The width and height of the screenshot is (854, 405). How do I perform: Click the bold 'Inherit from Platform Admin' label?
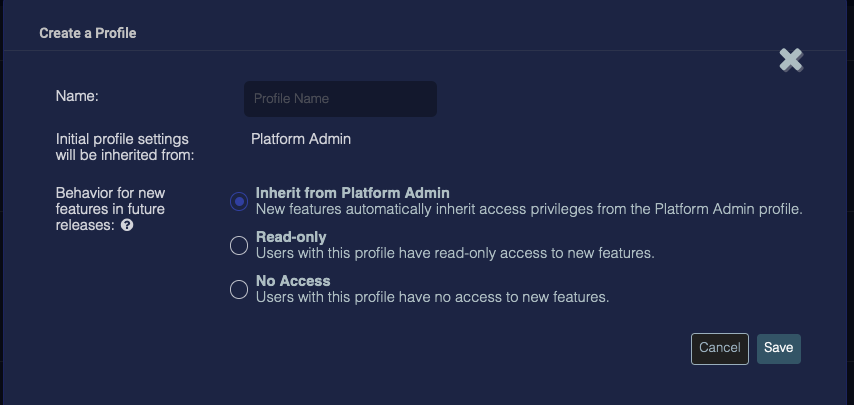[352, 193]
